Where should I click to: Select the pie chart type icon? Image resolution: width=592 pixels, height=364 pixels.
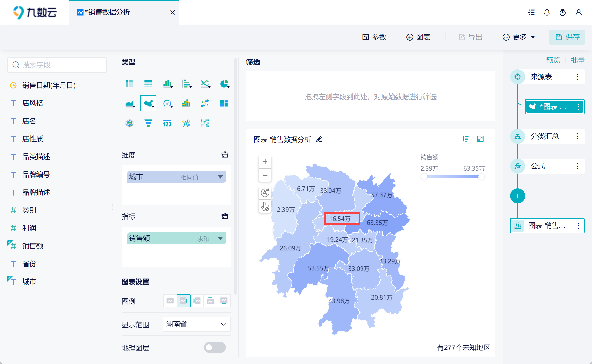click(x=224, y=84)
